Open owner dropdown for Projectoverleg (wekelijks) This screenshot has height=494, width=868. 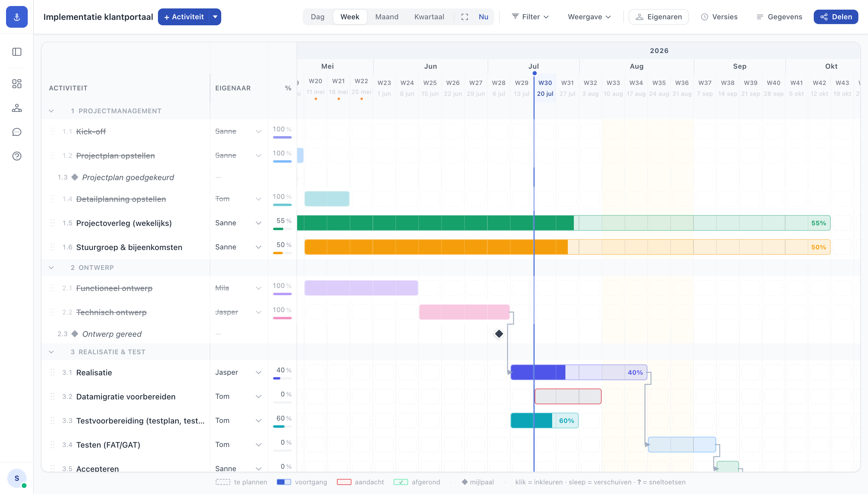258,223
